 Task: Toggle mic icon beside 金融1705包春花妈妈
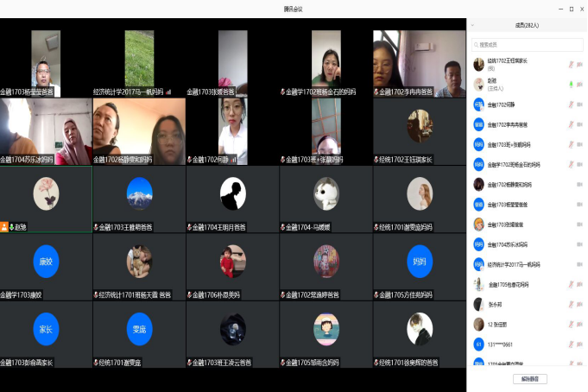point(570,284)
